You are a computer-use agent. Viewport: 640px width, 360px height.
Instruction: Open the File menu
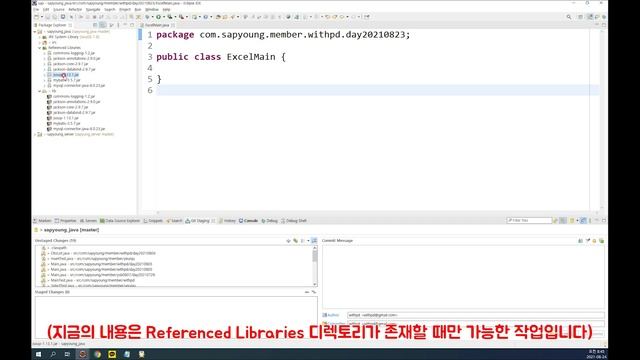pyautogui.click(x=36, y=9)
